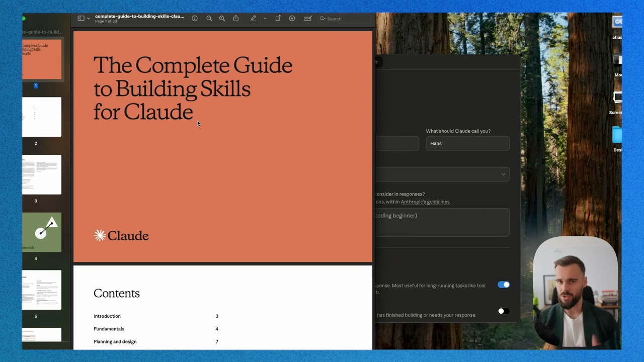Click the sidebar document name header
This screenshot has height=362, width=644.
43,32
